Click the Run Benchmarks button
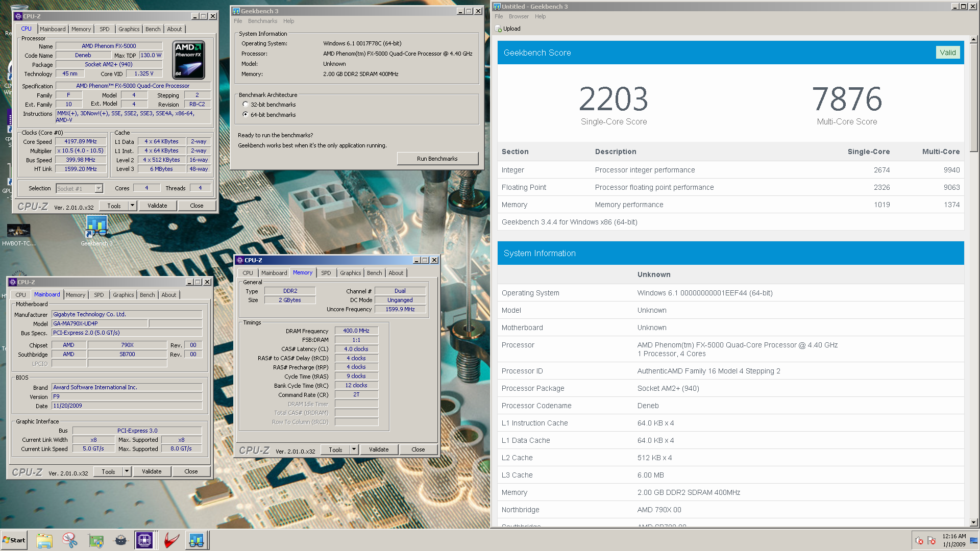Image resolution: width=980 pixels, height=551 pixels. (437, 159)
